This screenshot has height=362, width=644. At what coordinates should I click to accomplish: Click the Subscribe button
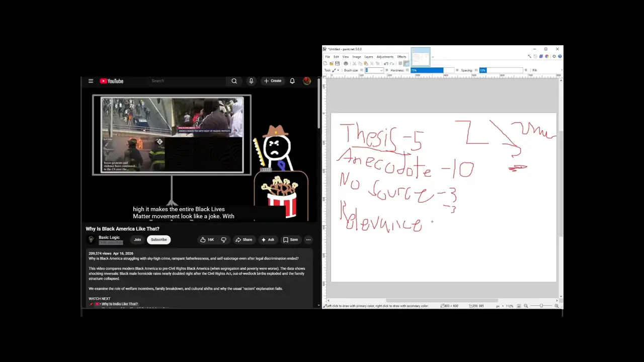click(x=159, y=240)
